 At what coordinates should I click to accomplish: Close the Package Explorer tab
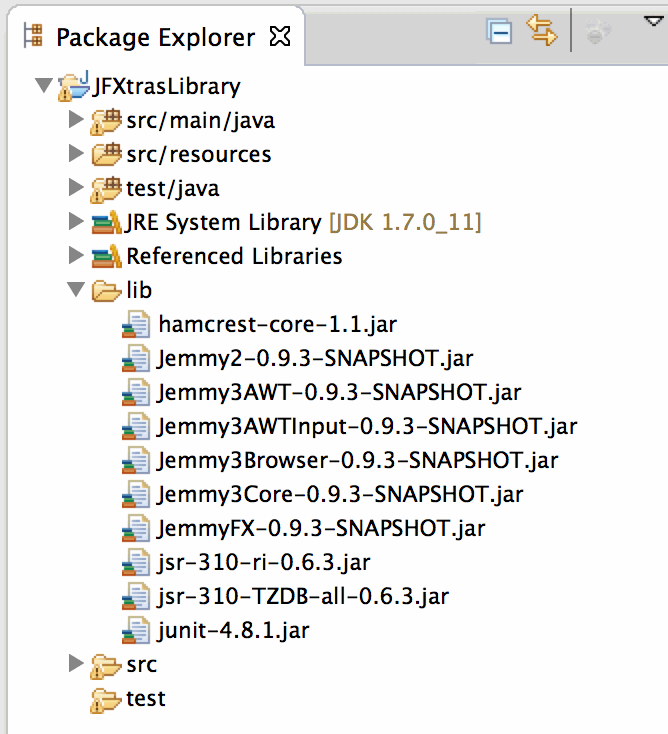coord(281,38)
